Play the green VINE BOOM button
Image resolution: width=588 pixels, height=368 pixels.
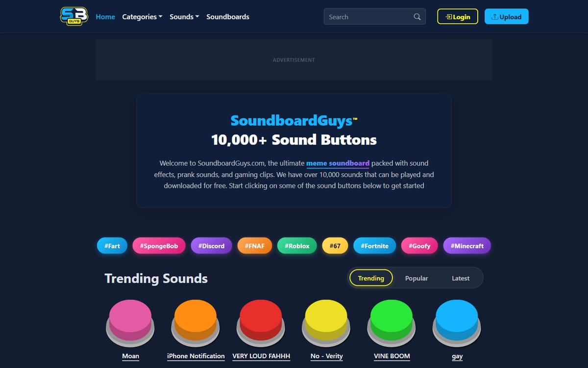pos(392,323)
